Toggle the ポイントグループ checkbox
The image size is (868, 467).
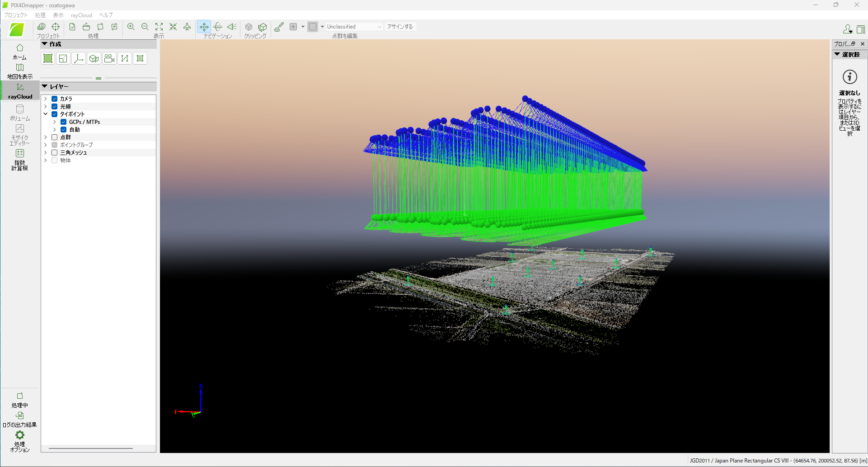[x=54, y=145]
